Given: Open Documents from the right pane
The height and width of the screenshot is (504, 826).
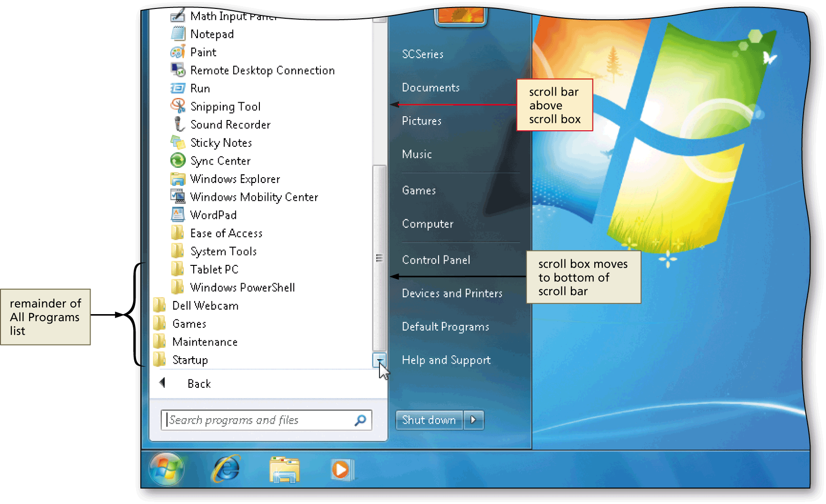Looking at the screenshot, I should (x=431, y=88).
